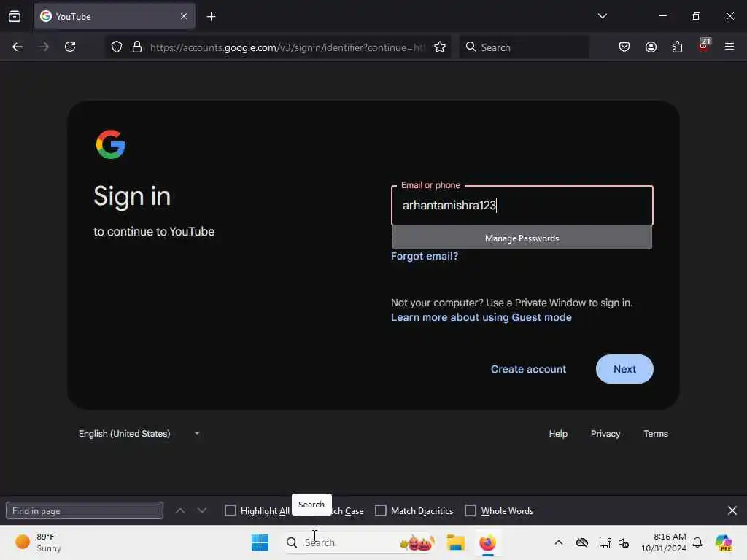Minimize the Firefox window
The height and width of the screenshot is (560, 747).
point(663,16)
